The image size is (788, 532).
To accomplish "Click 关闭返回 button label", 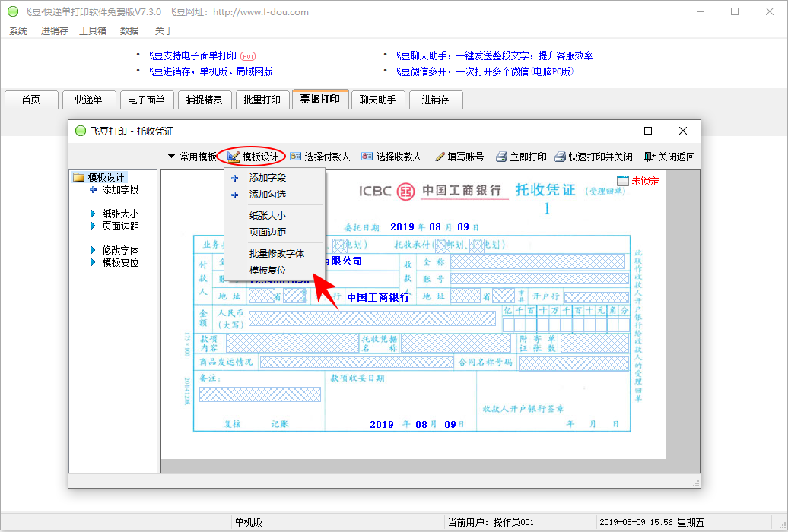I will point(676,157).
